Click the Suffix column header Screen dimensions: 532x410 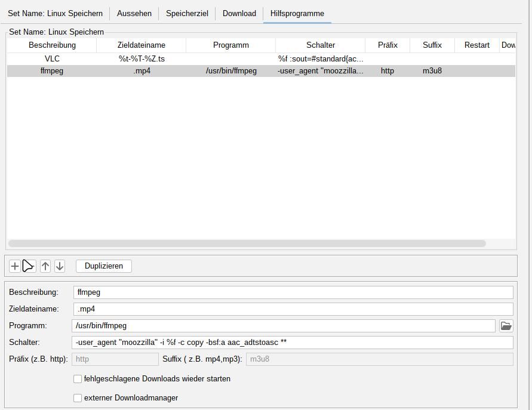432,45
